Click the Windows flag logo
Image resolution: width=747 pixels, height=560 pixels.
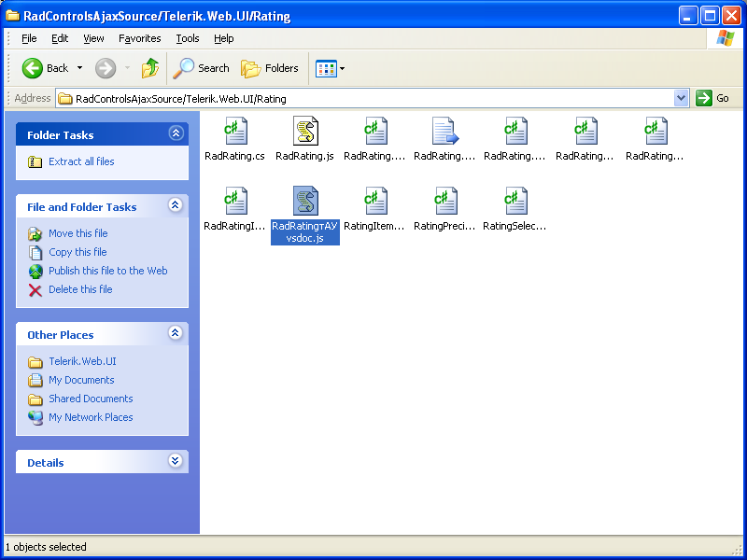coord(726,38)
